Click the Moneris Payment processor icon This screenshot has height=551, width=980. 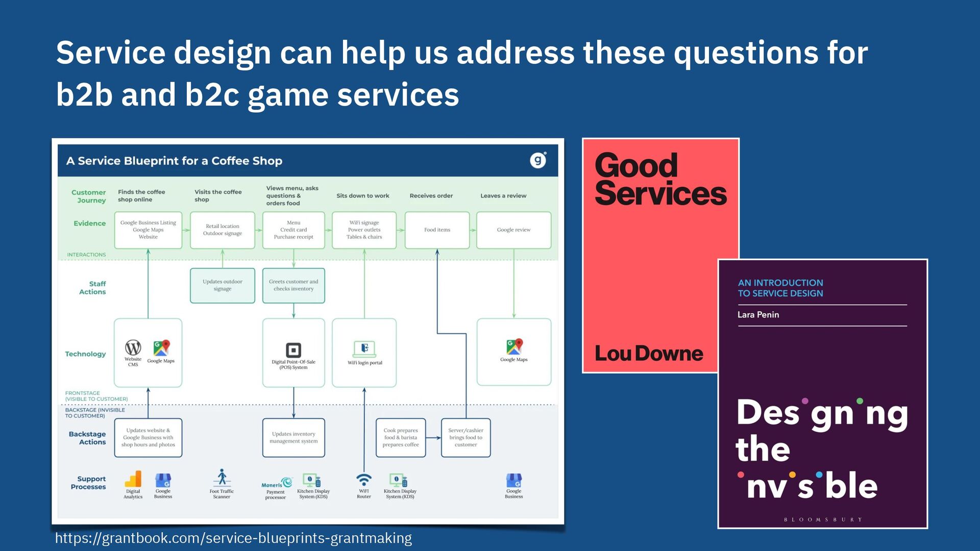tap(277, 483)
